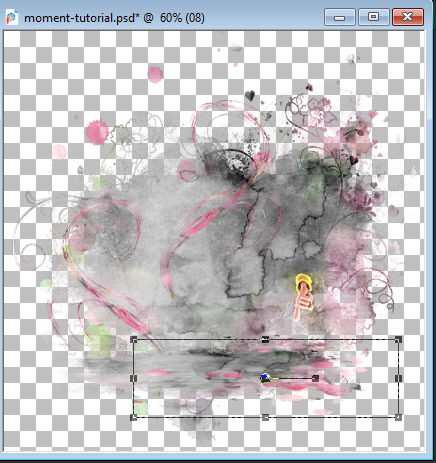The width and height of the screenshot is (436, 463).
Task: Click the pale pink circle at far left
Action: coord(59,152)
